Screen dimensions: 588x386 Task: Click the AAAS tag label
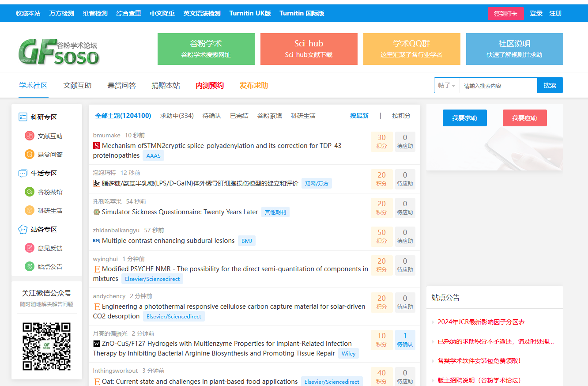tap(154, 155)
